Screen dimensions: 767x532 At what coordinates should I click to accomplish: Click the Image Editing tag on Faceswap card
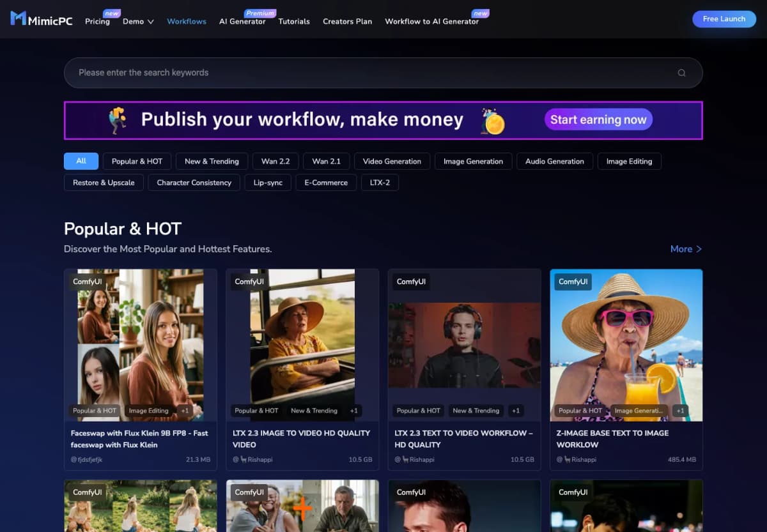[148, 411]
